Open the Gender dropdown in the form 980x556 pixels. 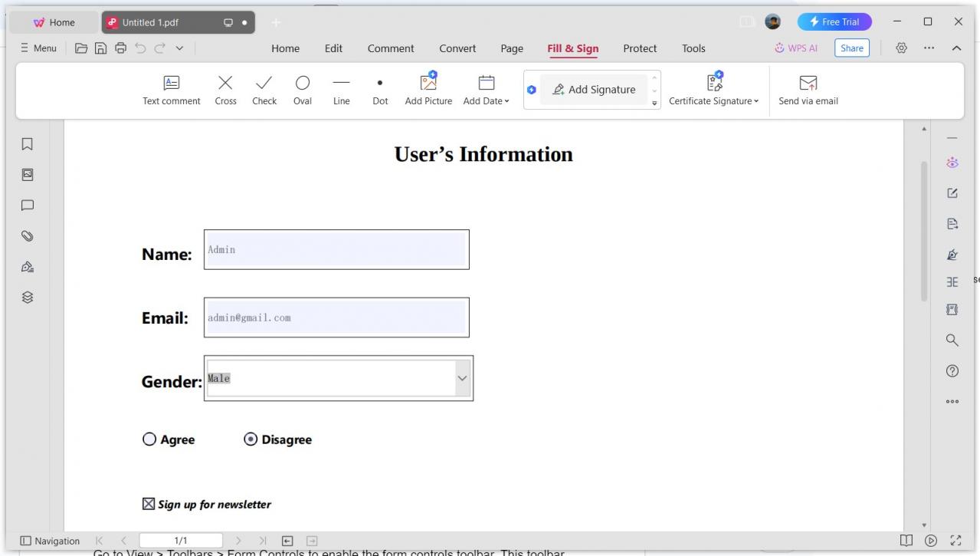(462, 378)
